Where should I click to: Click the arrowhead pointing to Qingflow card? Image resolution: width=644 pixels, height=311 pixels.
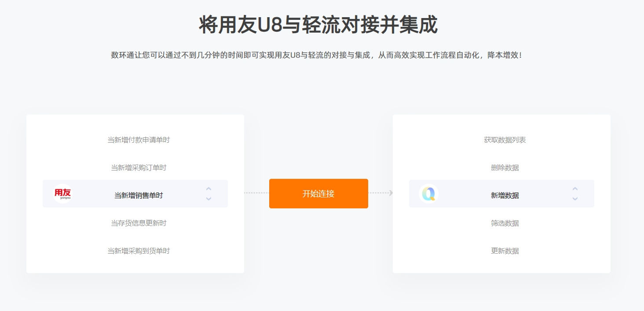pos(391,193)
